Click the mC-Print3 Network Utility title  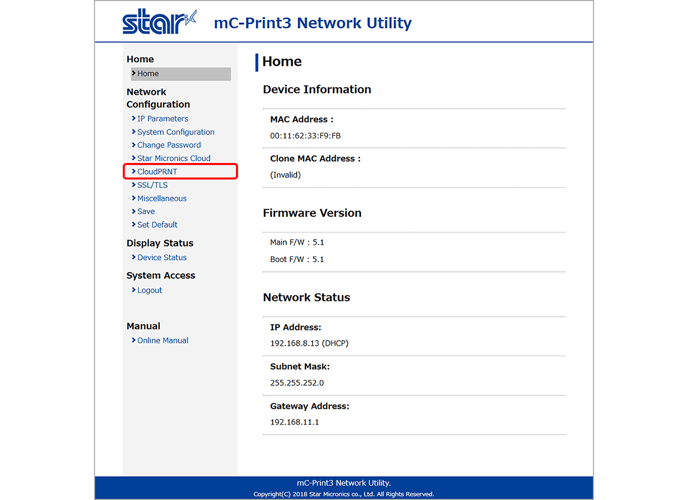coord(313,23)
